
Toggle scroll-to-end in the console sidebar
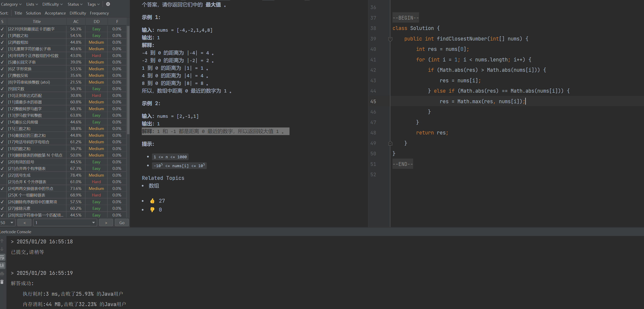[x=2, y=265]
